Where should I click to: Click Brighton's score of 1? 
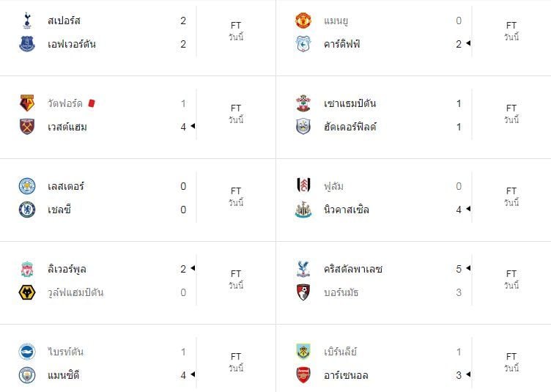[x=183, y=352]
